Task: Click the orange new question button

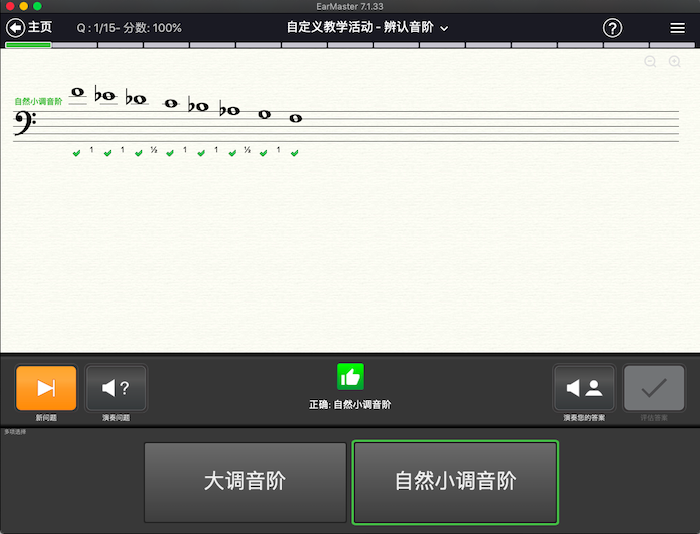Action: click(46, 388)
